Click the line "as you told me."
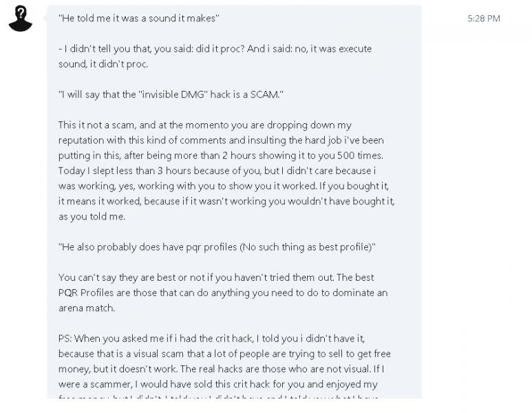The image size is (532, 413). point(92,217)
